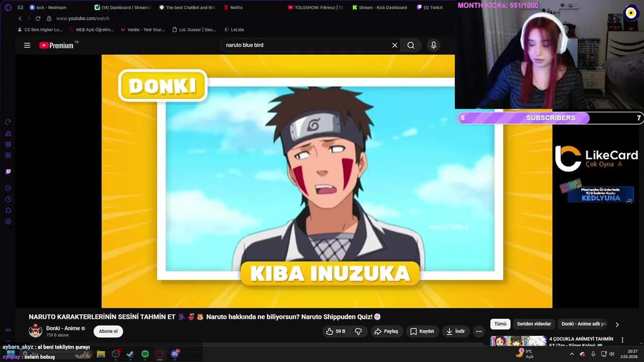This screenshot has height=362, width=644.
Task: Dislike the video with thumbs-down icon
Action: [359, 331]
